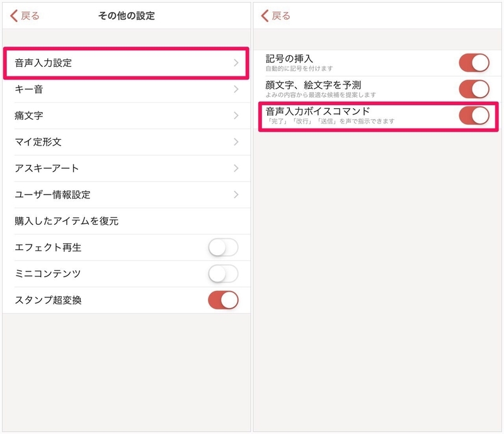Screen dimensions: 504x434
Task: Toggle エフェクト再生 switch
Action: click(223, 248)
